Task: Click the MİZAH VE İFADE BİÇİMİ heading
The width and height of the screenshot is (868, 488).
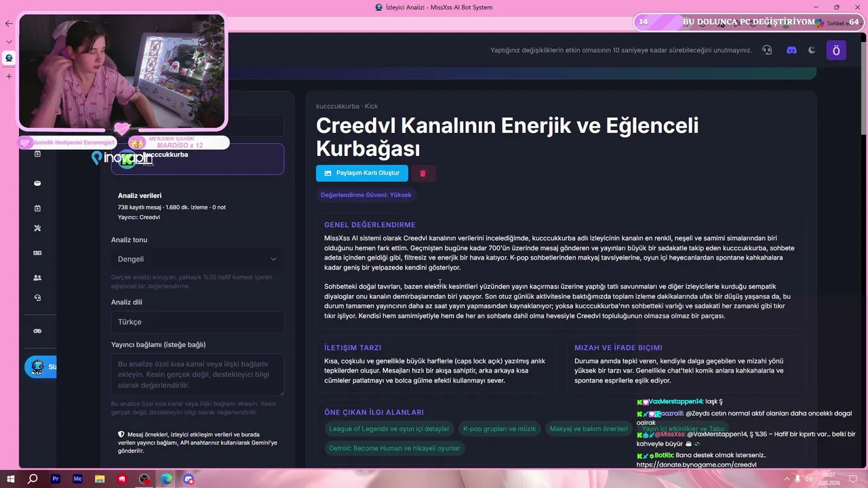Action: click(x=618, y=348)
